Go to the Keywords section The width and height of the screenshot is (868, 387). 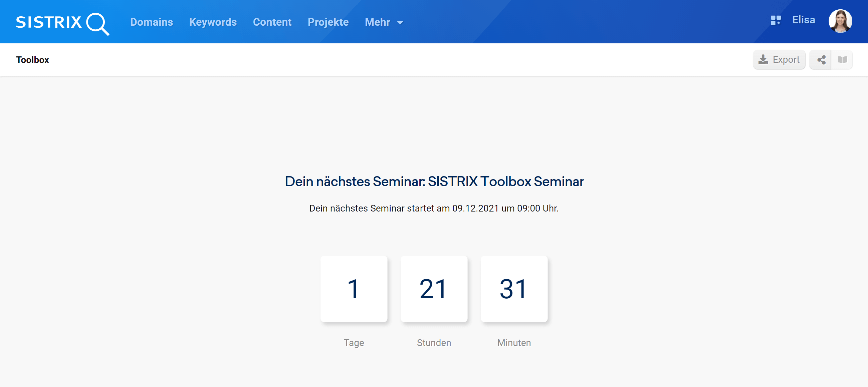pyautogui.click(x=213, y=22)
